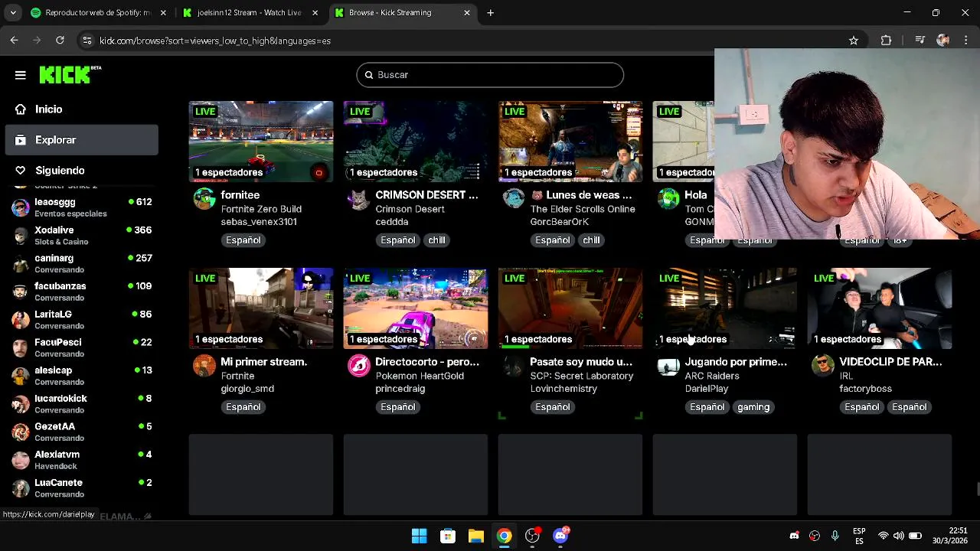Open caninarg channel in followed list

82,264
